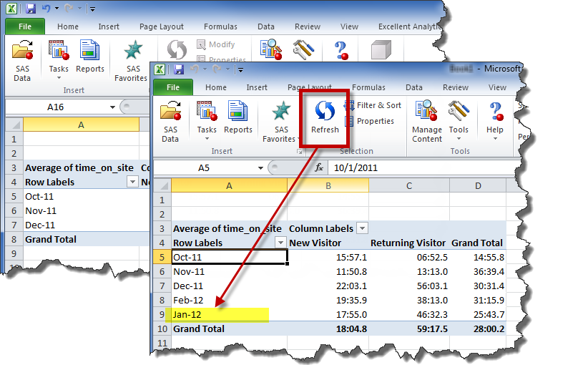Click the fx insert function button
Image resolution: width=588 pixels, height=365 pixels.
[319, 167]
